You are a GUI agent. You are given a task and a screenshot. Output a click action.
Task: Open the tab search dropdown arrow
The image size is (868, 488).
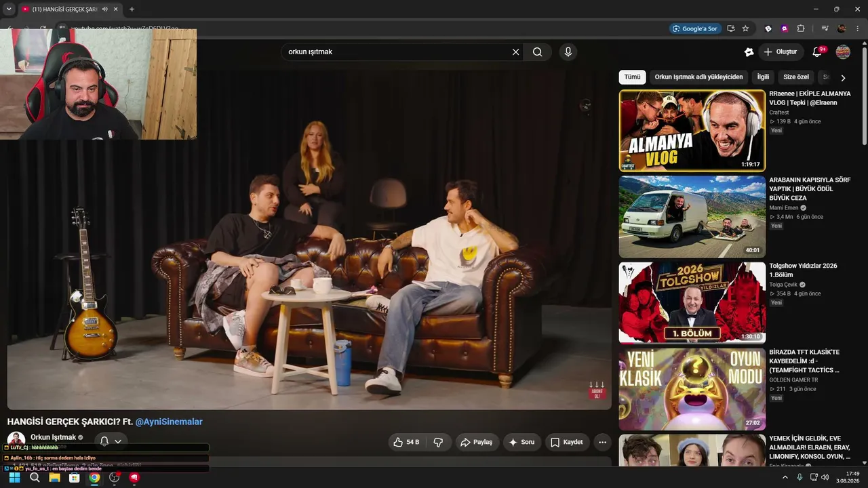coord(9,9)
